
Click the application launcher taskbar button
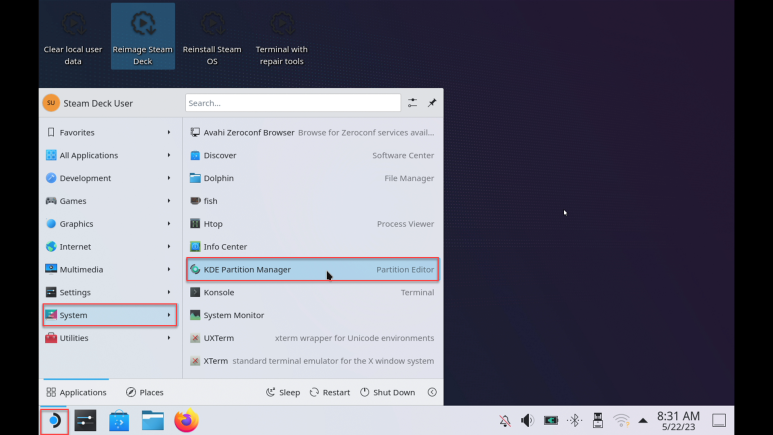click(54, 421)
